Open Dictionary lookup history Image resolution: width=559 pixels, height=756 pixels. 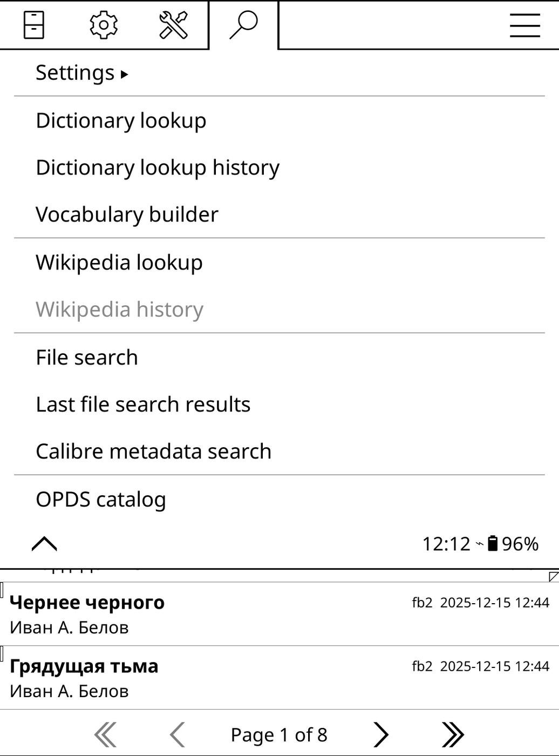click(158, 167)
